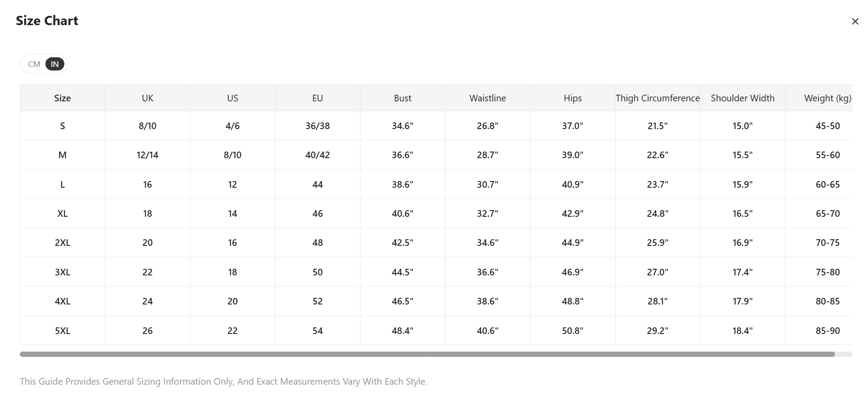Close the Size Chart dialog
This screenshot has width=868, height=408.
pos(855,21)
